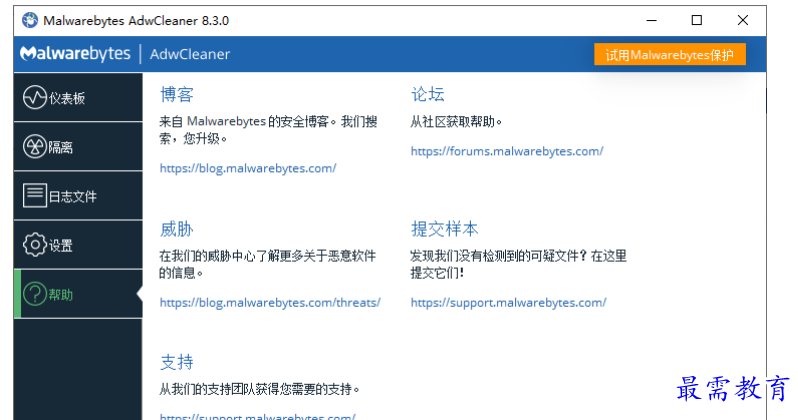The width and height of the screenshot is (798, 420).
Task: Go to the 设置 tab label
Action: 61,245
